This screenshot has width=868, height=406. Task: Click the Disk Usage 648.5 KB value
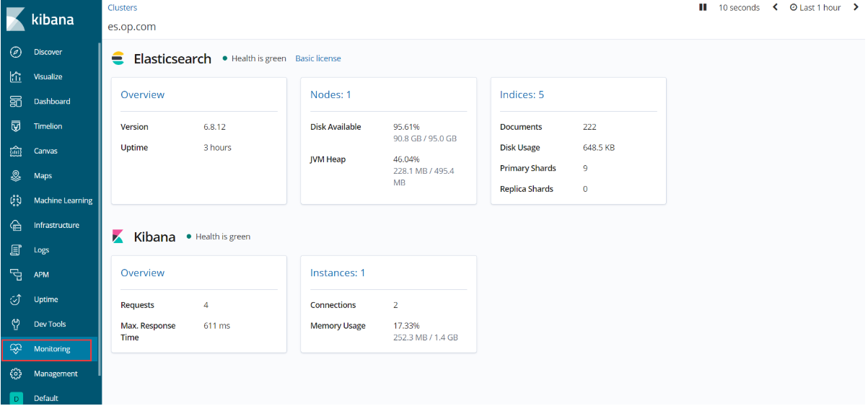599,148
